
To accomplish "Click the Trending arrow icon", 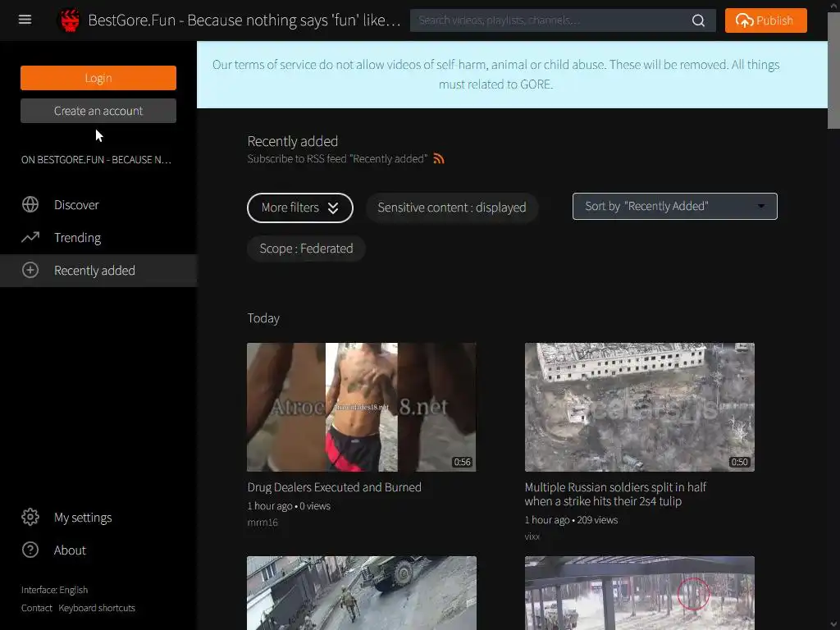I will pos(30,237).
